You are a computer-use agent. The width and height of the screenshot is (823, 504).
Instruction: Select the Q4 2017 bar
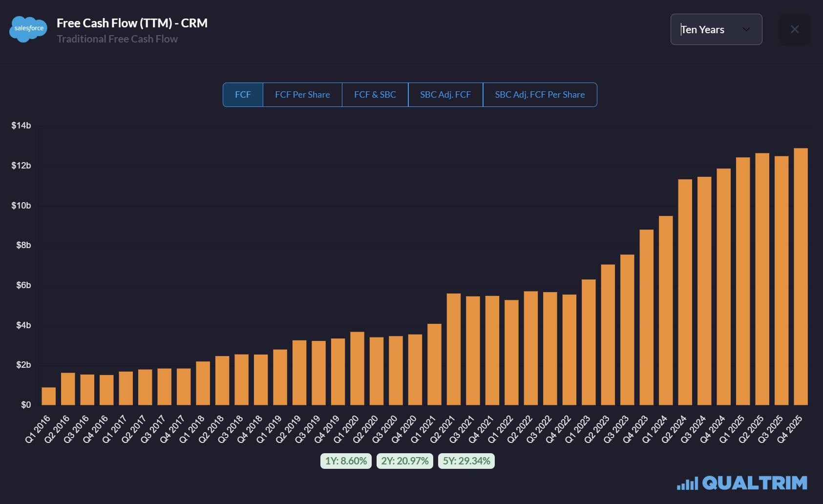pos(184,387)
